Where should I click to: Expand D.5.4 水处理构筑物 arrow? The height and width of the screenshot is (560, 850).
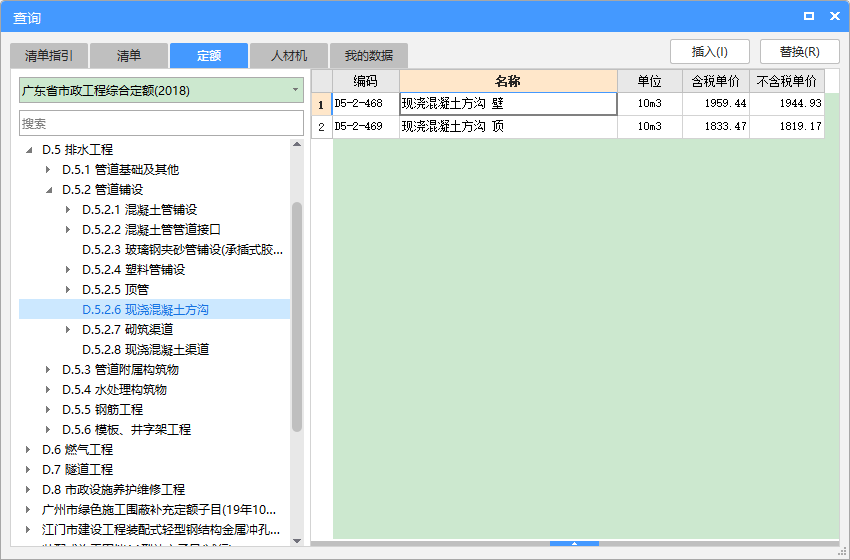tap(48, 389)
